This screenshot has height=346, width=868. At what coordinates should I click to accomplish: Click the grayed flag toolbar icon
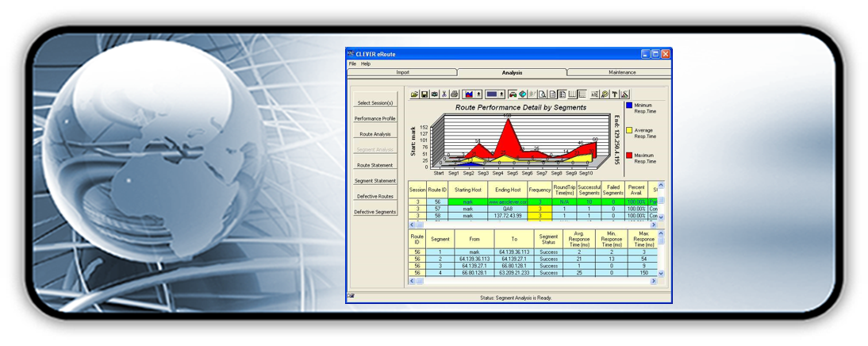coord(532,94)
